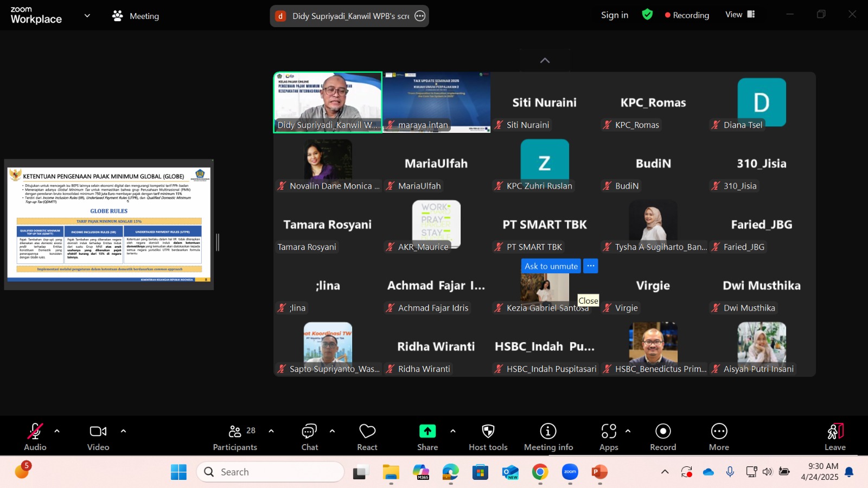The image size is (868, 488).
Task: Click Ask to unmute button
Action: coord(551,266)
